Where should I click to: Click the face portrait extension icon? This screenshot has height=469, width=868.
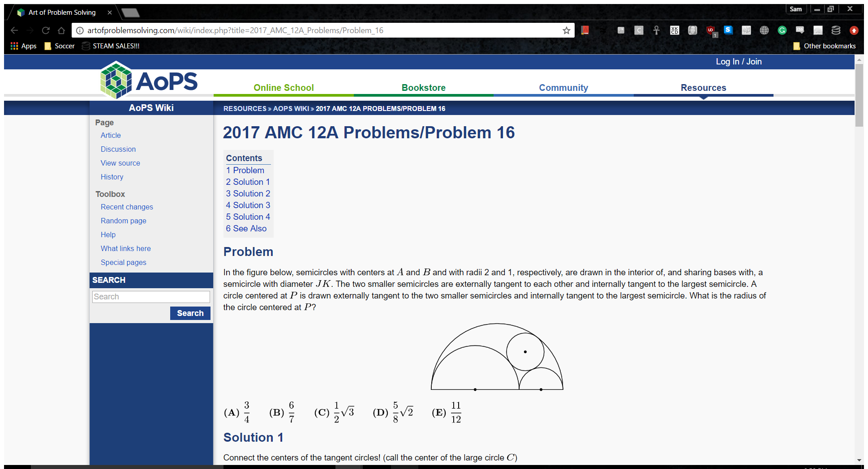coord(692,30)
